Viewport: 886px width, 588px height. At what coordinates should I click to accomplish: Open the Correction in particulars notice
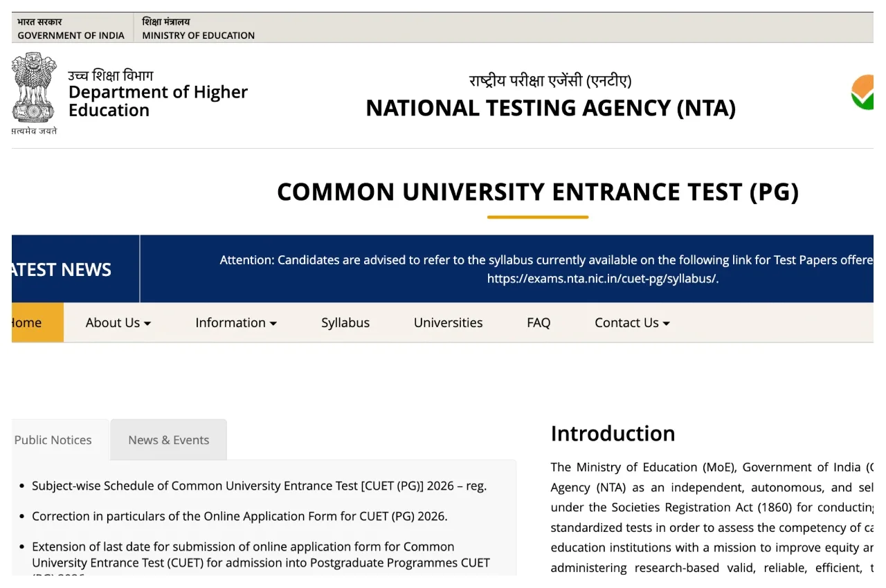coord(239,517)
